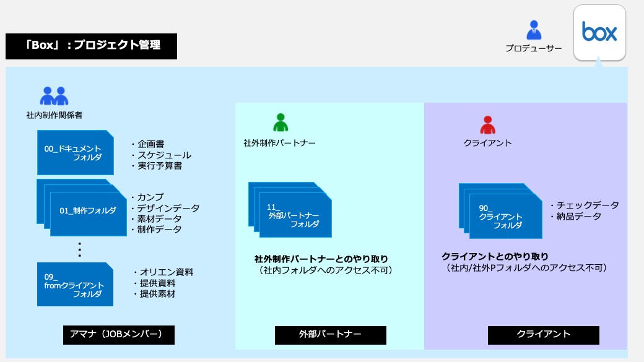Screen dimensions: 644x362
Task: Click the アマナ(JOBメンバー) black label
Action: [119, 335]
